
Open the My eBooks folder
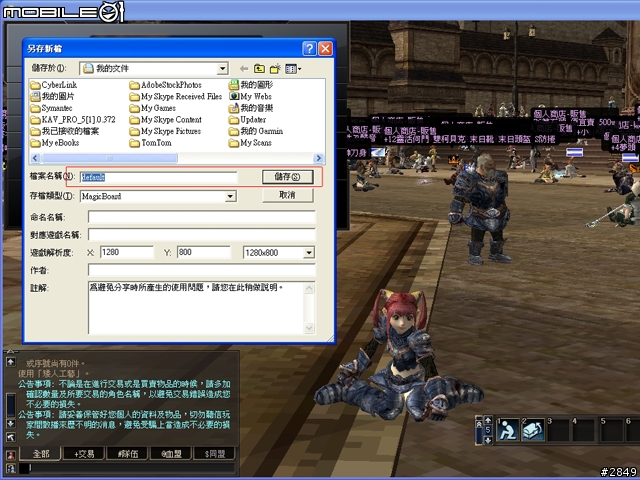[55, 143]
